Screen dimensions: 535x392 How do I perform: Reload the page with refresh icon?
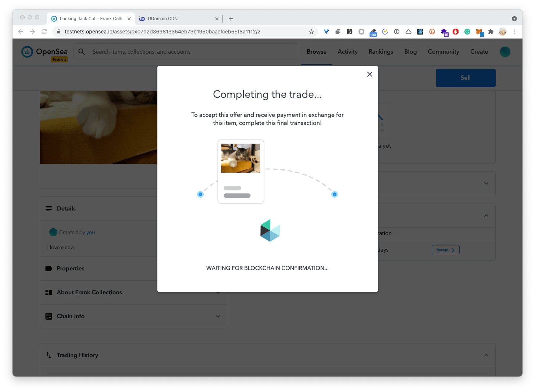coord(44,32)
